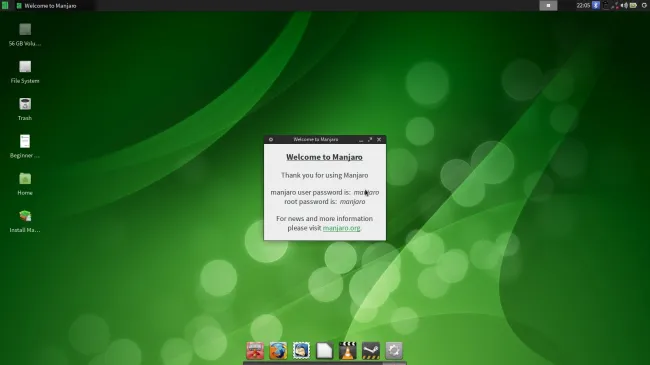
Task: Open the session power button in panel
Action: pos(645,5)
